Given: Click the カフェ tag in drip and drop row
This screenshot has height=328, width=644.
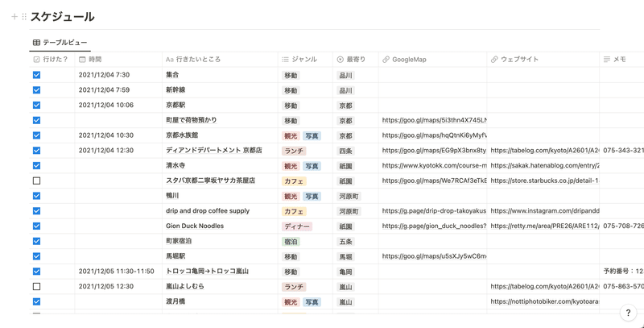Looking at the screenshot, I should 294,212.
